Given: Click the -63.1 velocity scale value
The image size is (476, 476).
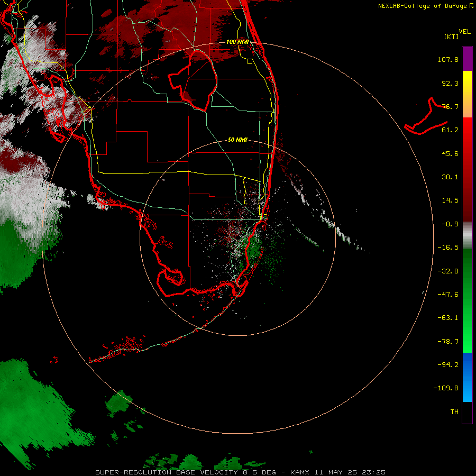Looking at the screenshot, I should (x=448, y=318).
